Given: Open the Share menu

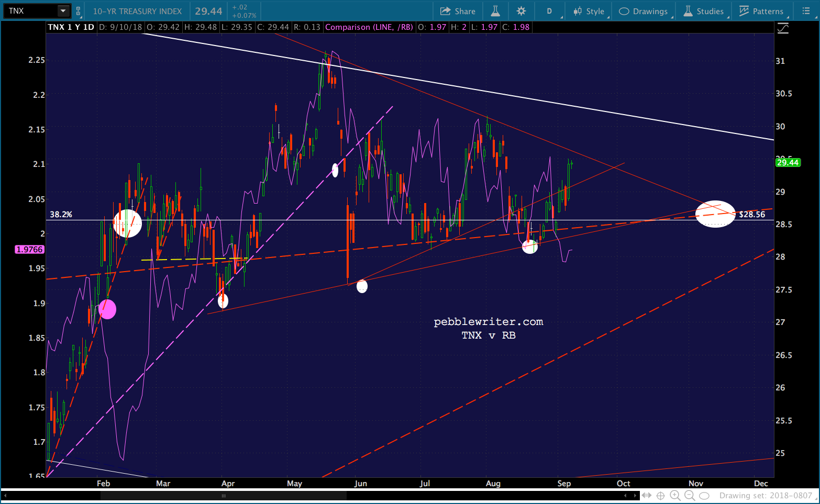Looking at the screenshot, I should tap(458, 11).
